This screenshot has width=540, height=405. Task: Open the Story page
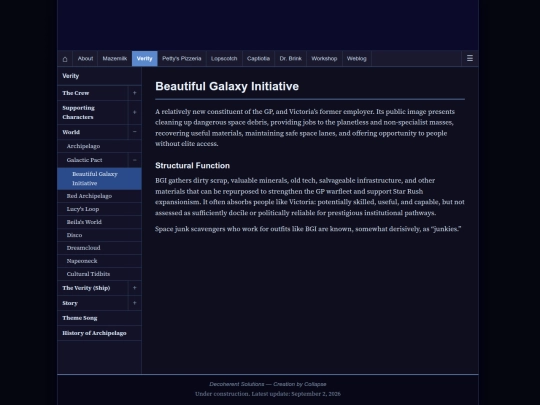point(93,303)
